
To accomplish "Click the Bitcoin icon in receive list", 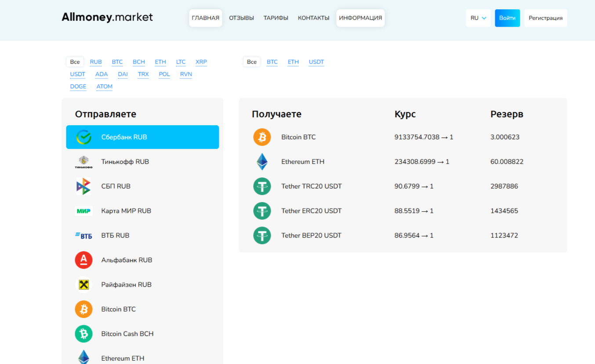I will [x=262, y=137].
